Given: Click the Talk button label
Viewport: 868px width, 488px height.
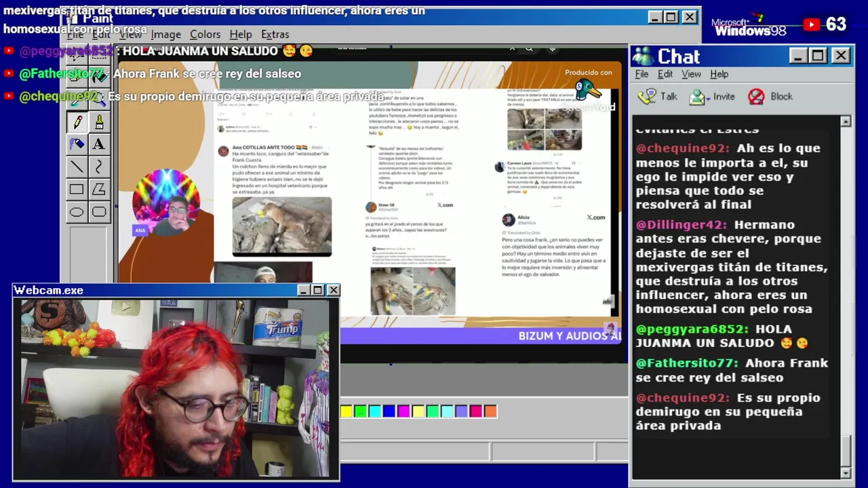Looking at the screenshot, I should 669,97.
